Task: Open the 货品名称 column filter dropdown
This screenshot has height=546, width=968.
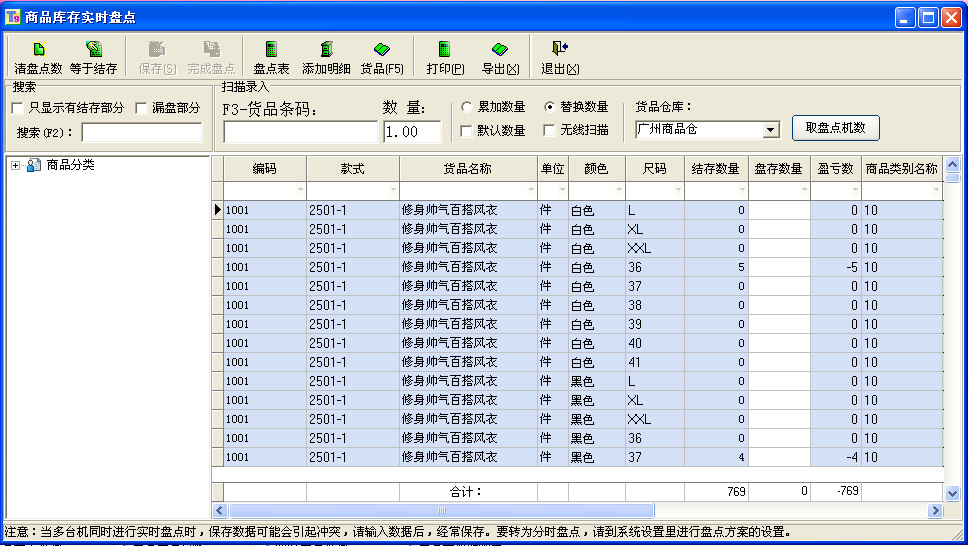Action: (531, 190)
